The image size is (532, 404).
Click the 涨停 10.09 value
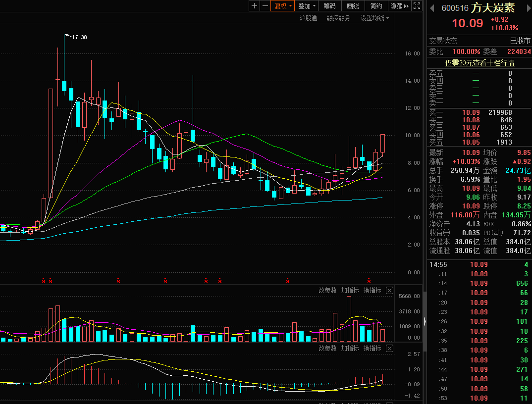click(x=471, y=206)
